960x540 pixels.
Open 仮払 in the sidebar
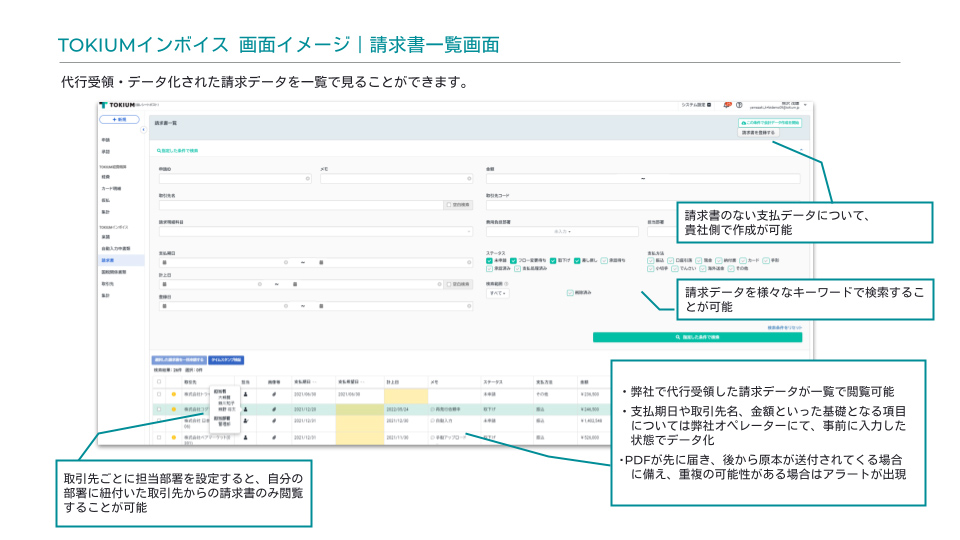[106, 200]
